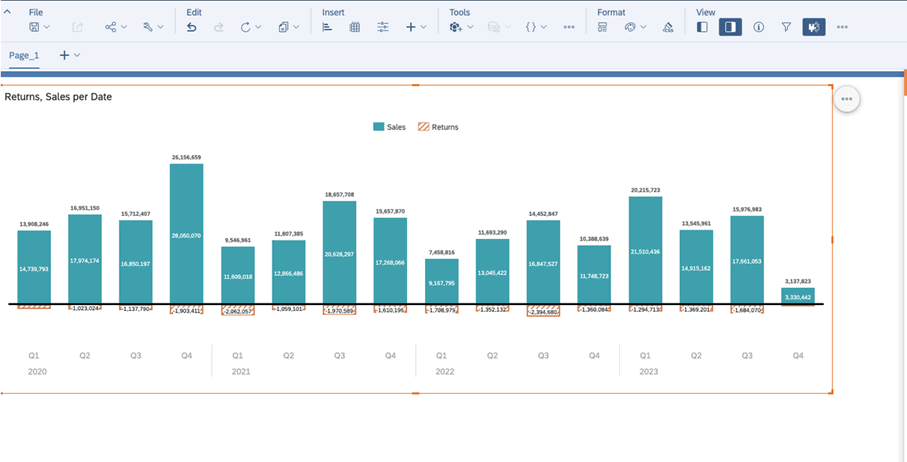Click the Layouts icon in Format group

click(x=602, y=27)
